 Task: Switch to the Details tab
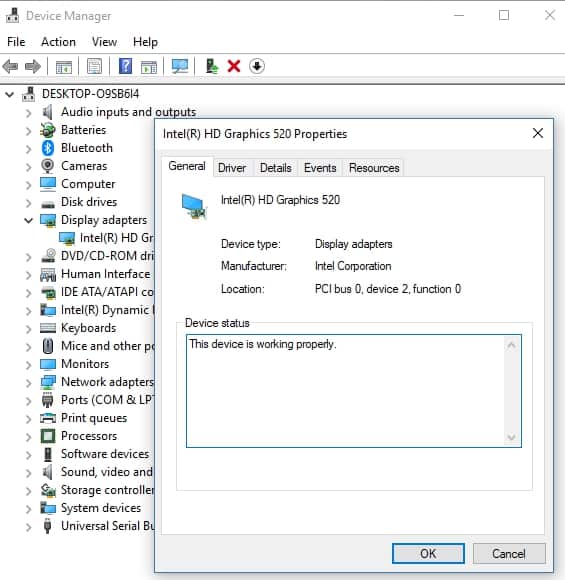(x=276, y=168)
